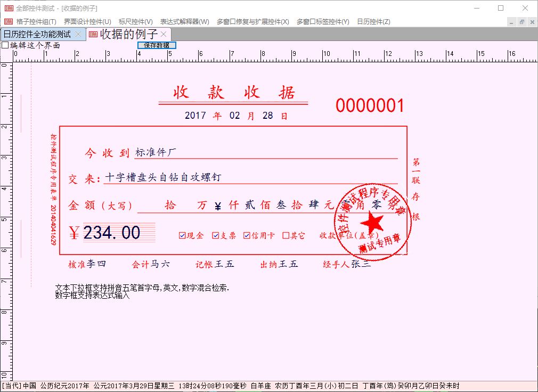The image size is (538, 392).
Task: Click the day field 28 in date
Action: coord(267,115)
